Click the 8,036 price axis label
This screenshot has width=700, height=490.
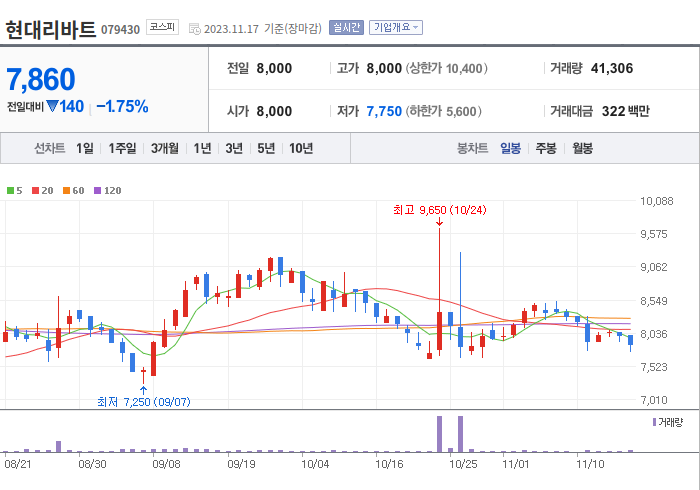point(654,334)
